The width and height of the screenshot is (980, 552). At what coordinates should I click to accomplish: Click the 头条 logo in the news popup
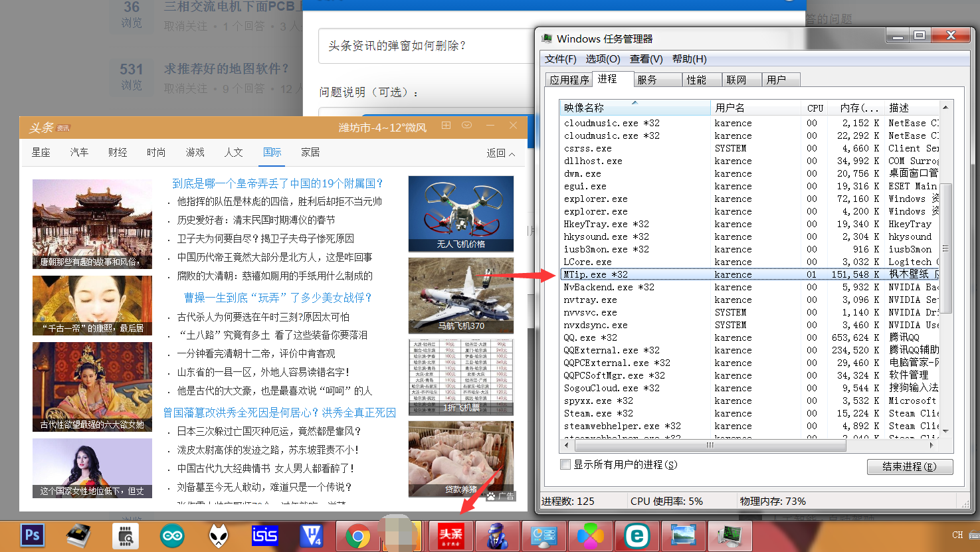pyautogui.click(x=41, y=126)
